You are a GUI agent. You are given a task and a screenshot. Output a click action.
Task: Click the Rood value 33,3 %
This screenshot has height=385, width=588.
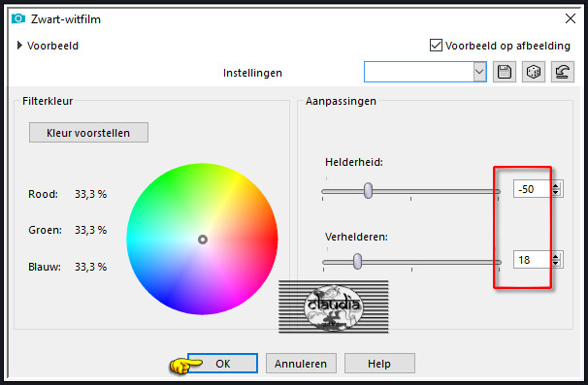click(90, 194)
